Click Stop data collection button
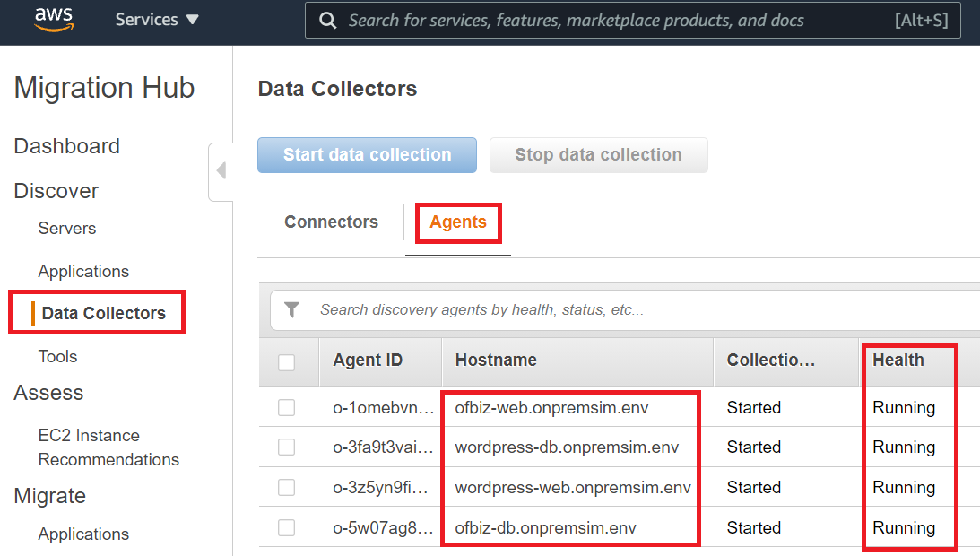 pos(598,155)
